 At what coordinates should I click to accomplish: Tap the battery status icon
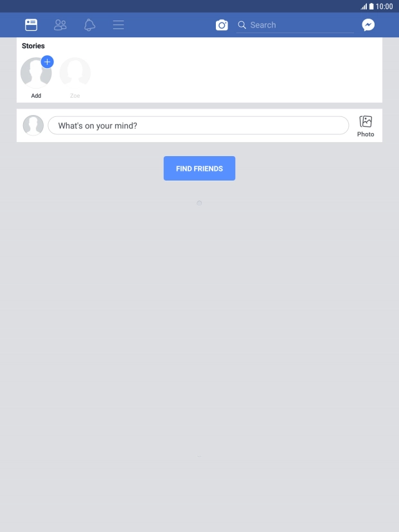(x=371, y=6)
